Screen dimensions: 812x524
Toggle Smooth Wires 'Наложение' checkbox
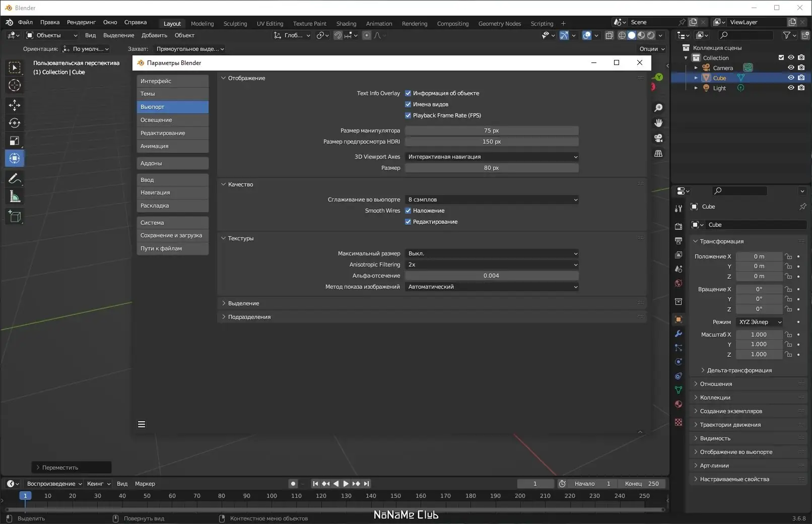[x=408, y=211]
